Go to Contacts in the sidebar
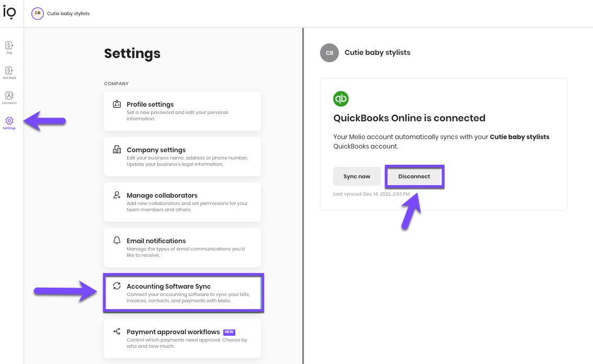 (x=9, y=98)
